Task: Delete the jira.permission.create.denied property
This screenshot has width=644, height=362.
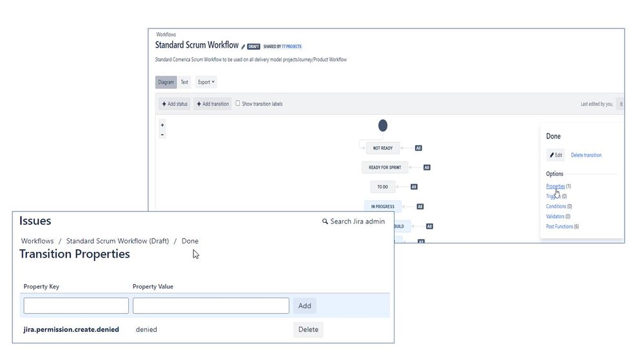Action: point(308,330)
